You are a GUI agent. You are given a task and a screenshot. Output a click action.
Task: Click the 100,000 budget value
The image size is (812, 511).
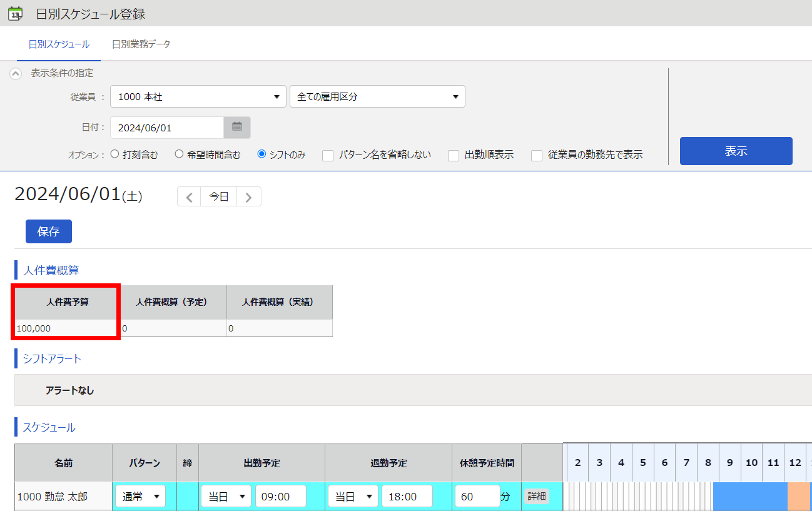point(34,328)
